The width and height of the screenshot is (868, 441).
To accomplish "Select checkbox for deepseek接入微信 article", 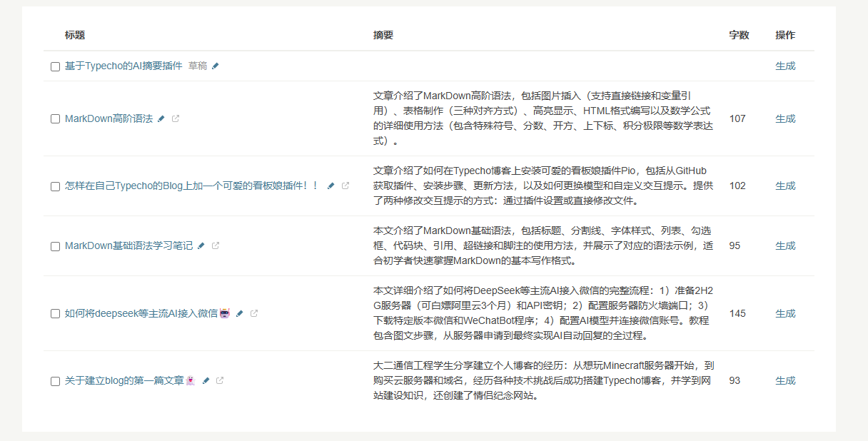I will click(x=55, y=314).
